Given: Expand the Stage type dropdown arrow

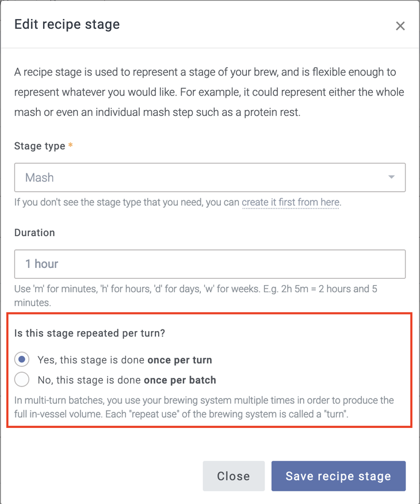Looking at the screenshot, I should (x=391, y=177).
